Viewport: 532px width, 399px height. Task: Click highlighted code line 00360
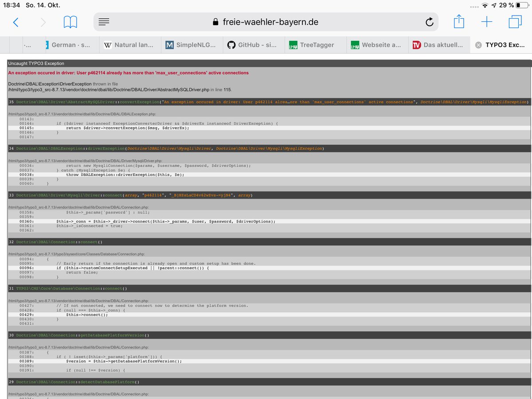coord(269,221)
